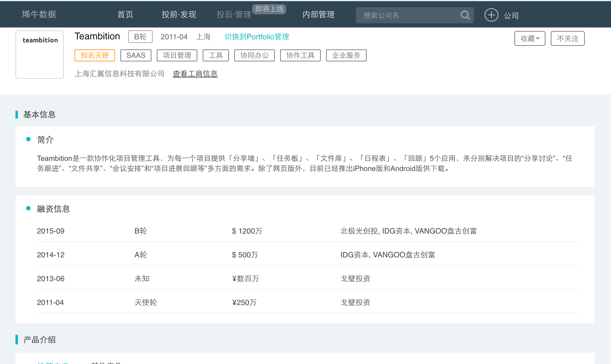
Task: Switch to 切换到Portfolio管理
Action: [257, 37]
